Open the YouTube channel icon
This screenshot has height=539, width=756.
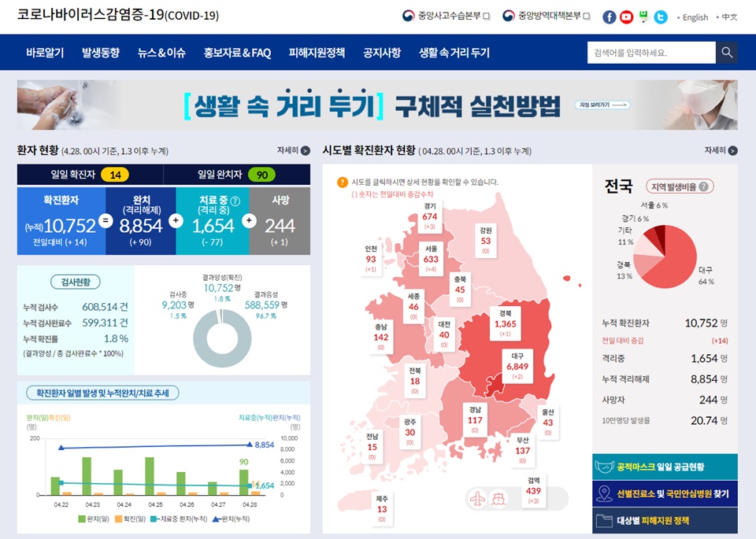tap(625, 17)
